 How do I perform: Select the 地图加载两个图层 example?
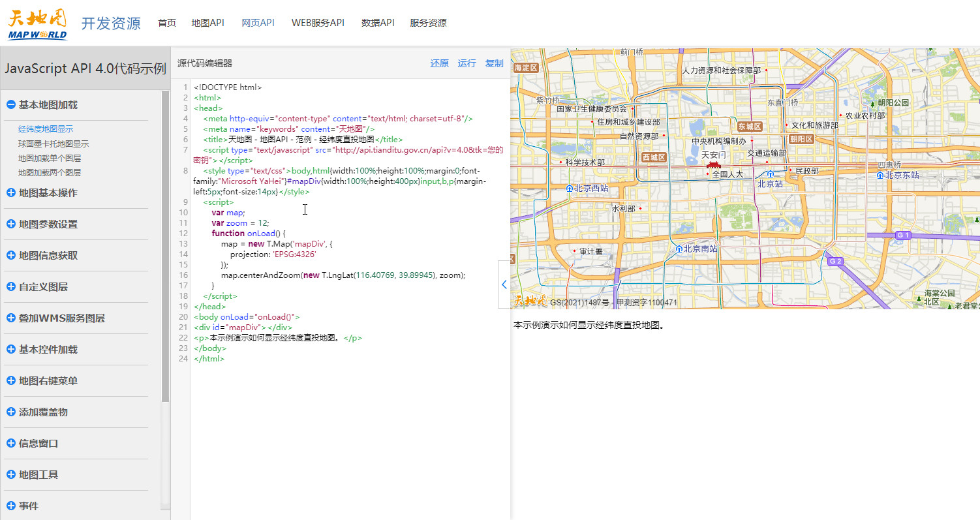click(x=50, y=172)
